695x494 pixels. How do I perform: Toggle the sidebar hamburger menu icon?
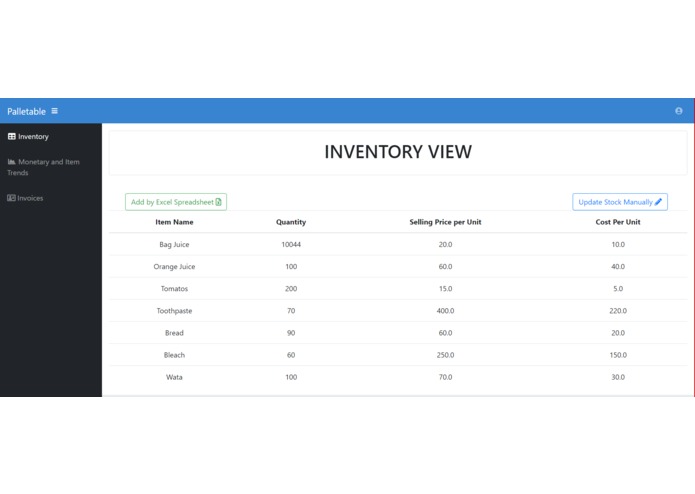point(55,111)
